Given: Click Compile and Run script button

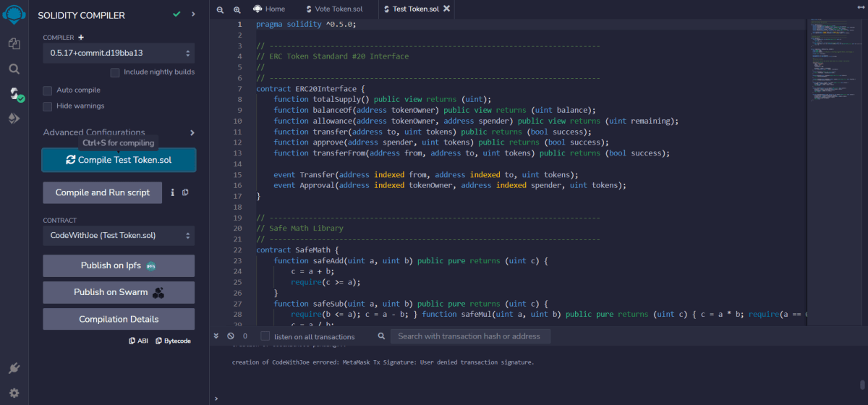Looking at the screenshot, I should pos(103,192).
